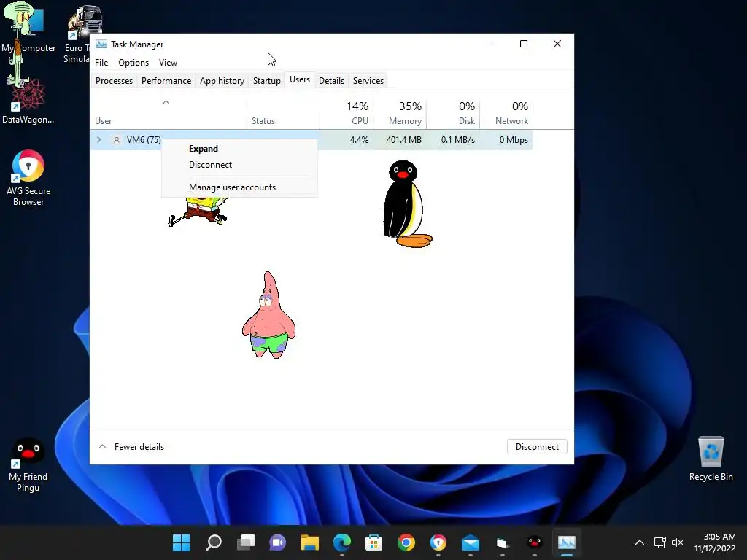The image size is (747, 560).
Task: Launch AVG Secure Browser from desktop
Action: pos(28,178)
